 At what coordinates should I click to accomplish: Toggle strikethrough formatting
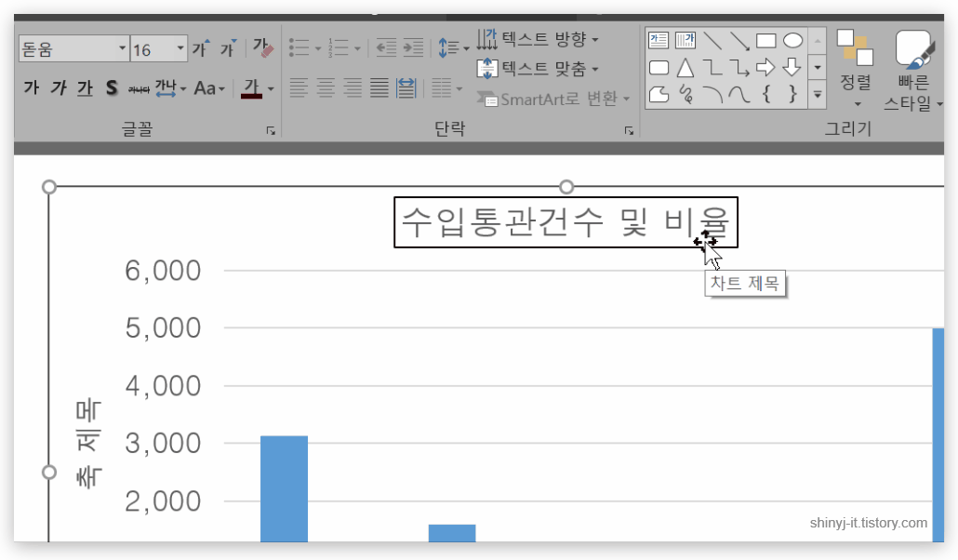pos(139,89)
